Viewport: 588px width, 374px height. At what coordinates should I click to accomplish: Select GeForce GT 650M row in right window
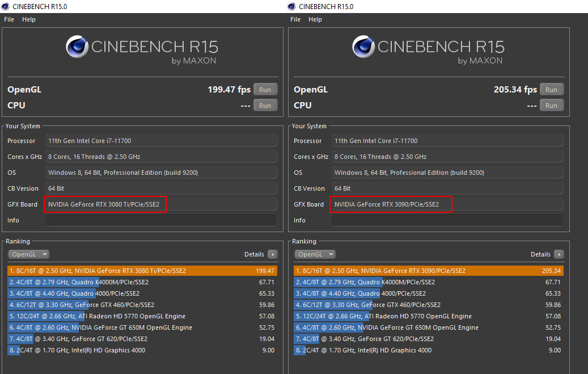[429, 327]
